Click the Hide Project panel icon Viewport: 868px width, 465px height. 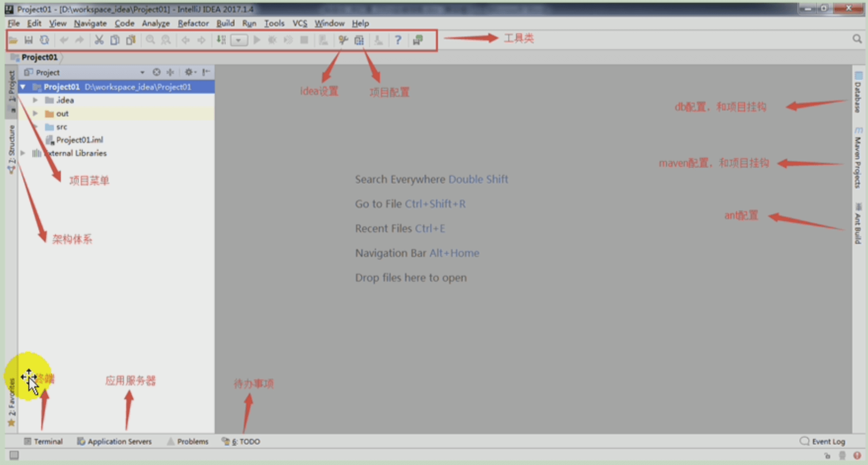click(x=206, y=72)
